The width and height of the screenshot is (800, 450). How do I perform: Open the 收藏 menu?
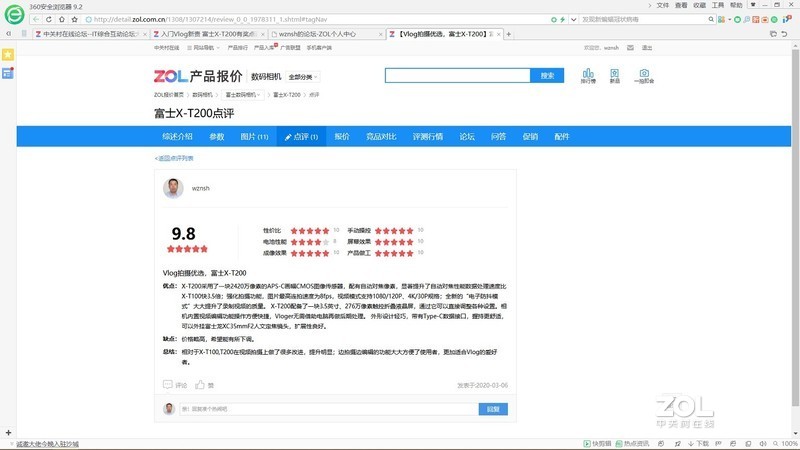(x=699, y=5)
